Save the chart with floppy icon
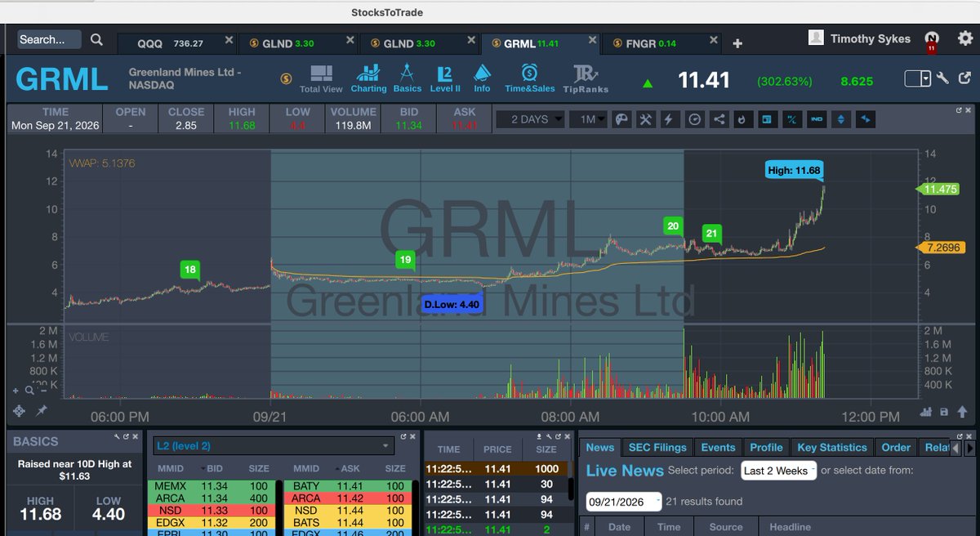 point(943,412)
